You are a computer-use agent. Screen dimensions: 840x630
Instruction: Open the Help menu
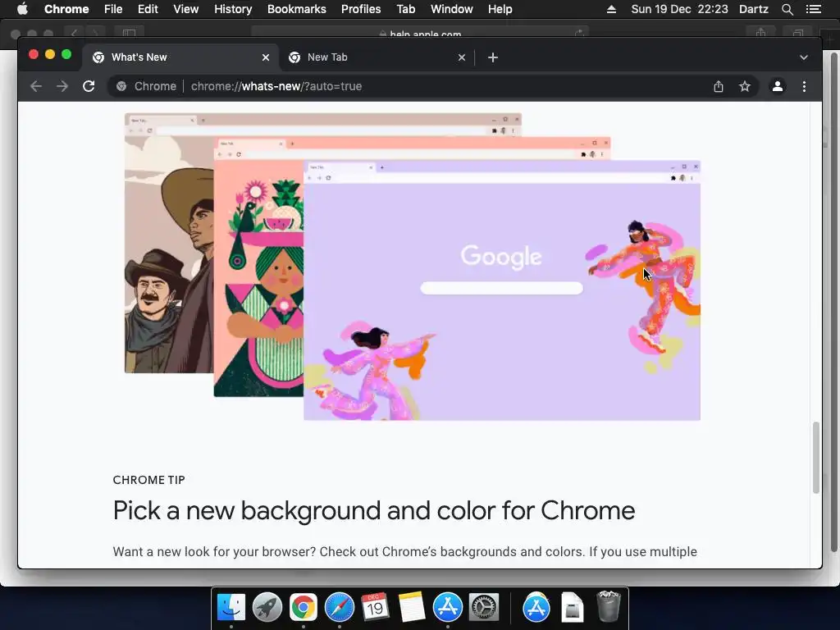tap(500, 9)
